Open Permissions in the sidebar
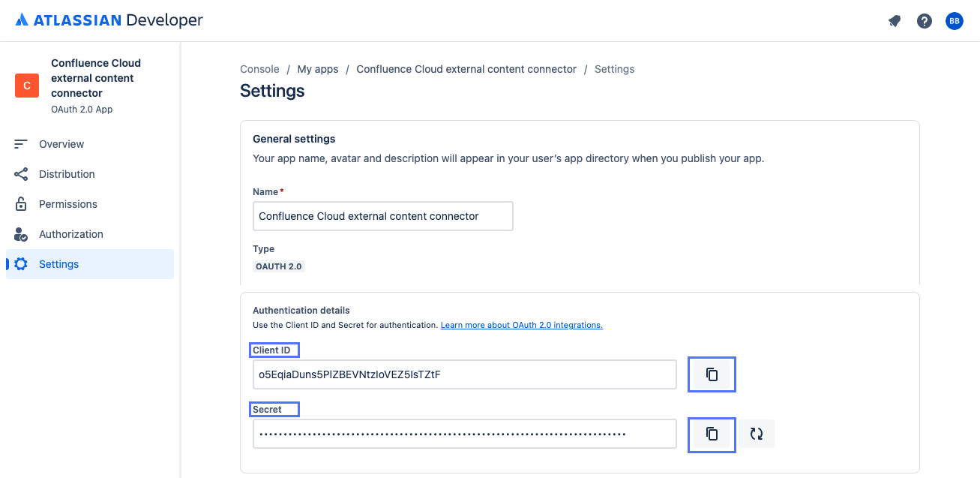The height and width of the screenshot is (478, 980). (x=90, y=204)
